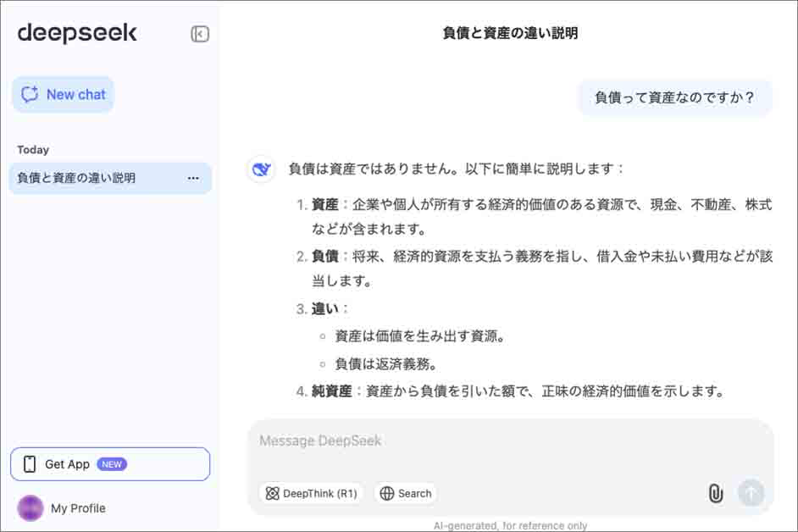Click the New chat bubble icon
Viewport: 798px width, 532px height.
pyautogui.click(x=30, y=95)
